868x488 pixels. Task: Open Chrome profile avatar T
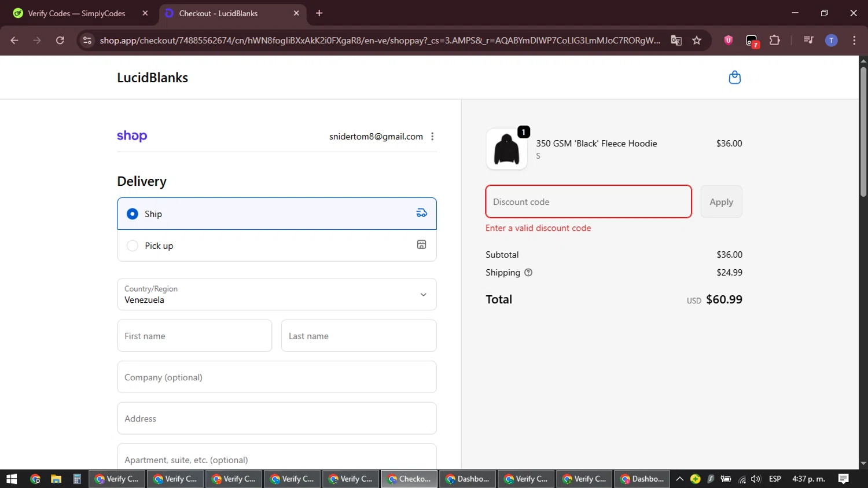(x=832, y=40)
